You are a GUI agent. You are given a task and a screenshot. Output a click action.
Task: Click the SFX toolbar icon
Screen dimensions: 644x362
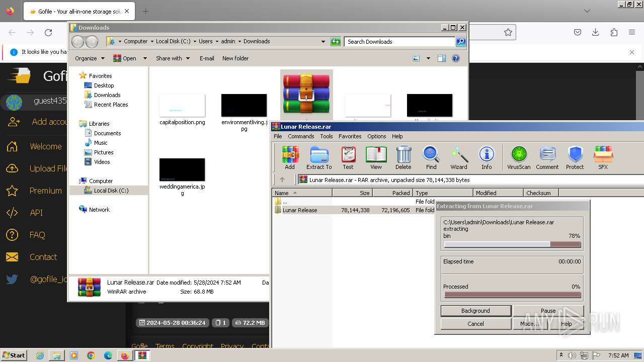(603, 157)
